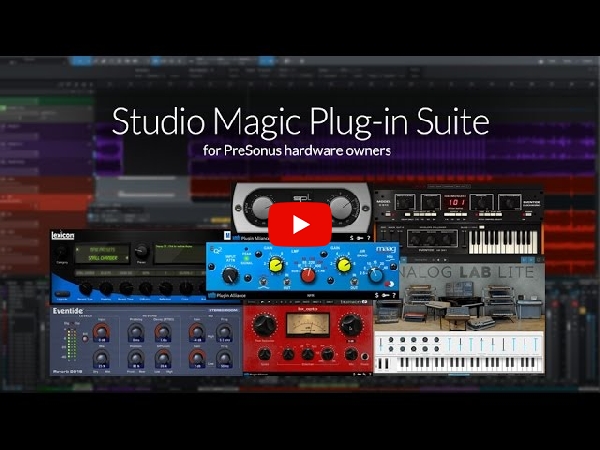Screen dimensions: 600x450
Task: Click the Analog Lab Lite piano keyboard
Action: coord(469,364)
